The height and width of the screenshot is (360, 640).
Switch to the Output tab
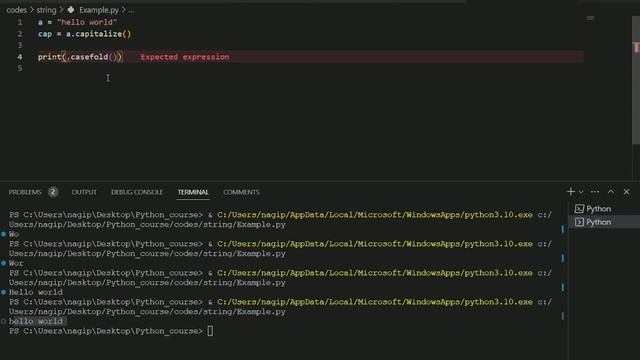[x=84, y=192]
